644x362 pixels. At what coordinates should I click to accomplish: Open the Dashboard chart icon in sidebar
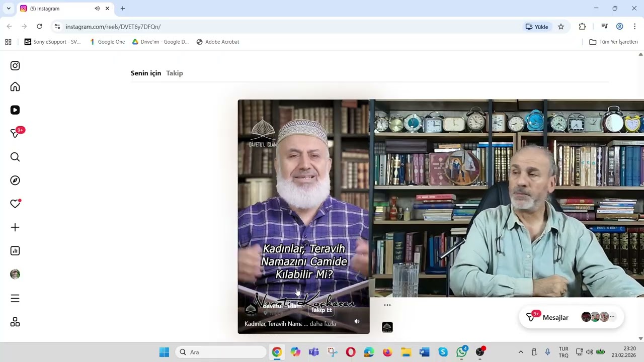[15, 251]
